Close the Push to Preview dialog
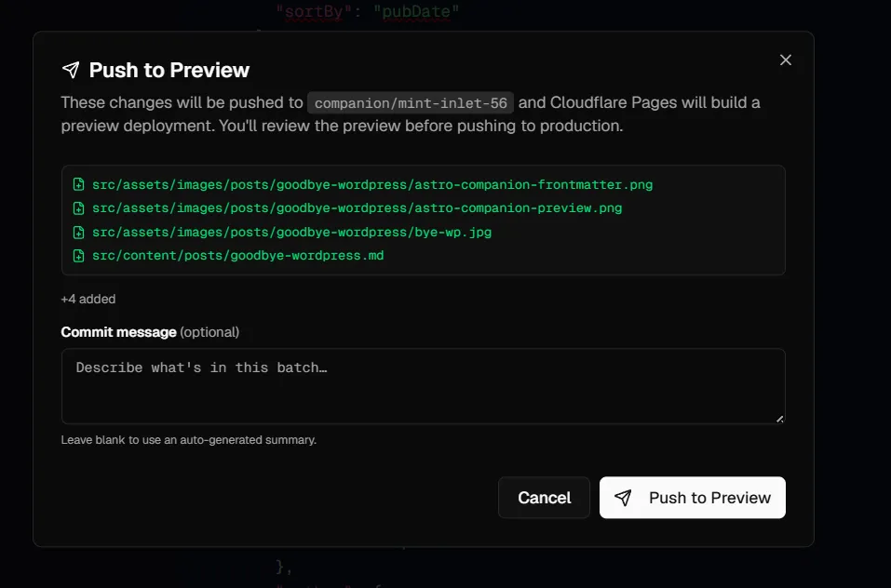891x588 pixels. click(785, 60)
